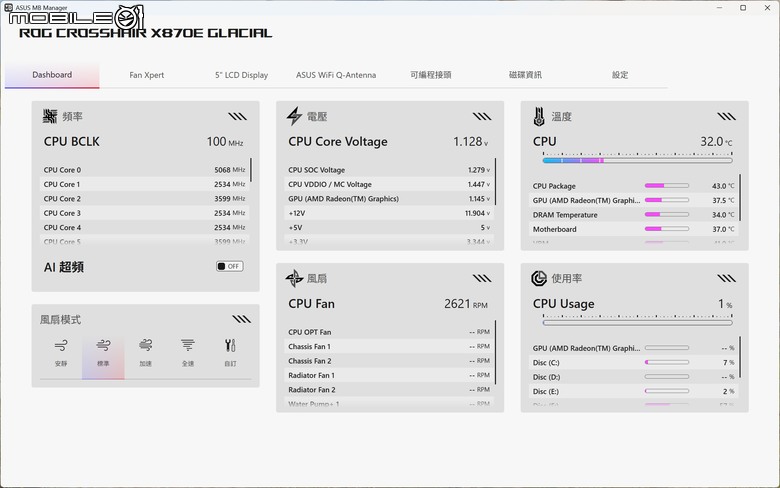780x488 pixels.
Task: Expand the usage panel stripes handle
Action: [x=726, y=278]
